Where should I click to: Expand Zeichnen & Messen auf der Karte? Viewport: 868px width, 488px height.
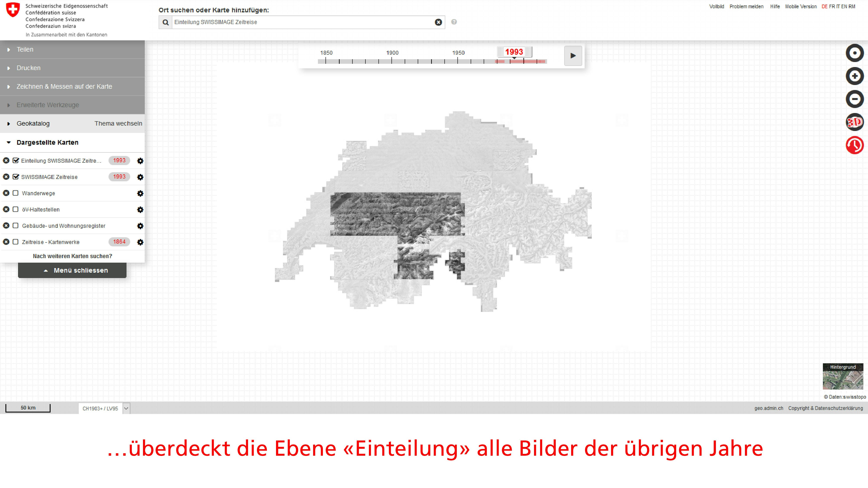point(64,87)
